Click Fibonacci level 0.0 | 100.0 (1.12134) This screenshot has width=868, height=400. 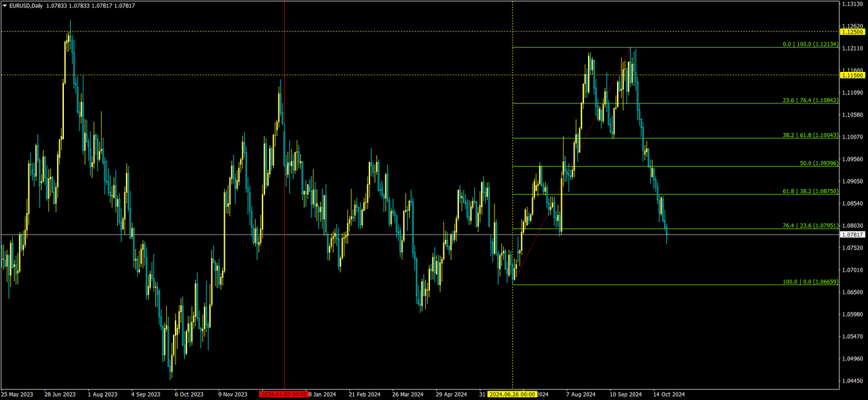pyautogui.click(x=810, y=44)
